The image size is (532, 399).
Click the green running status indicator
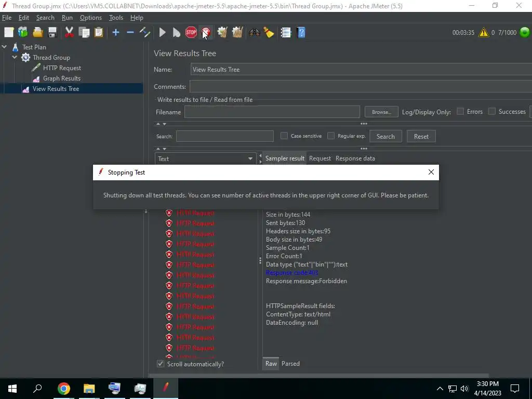click(525, 32)
